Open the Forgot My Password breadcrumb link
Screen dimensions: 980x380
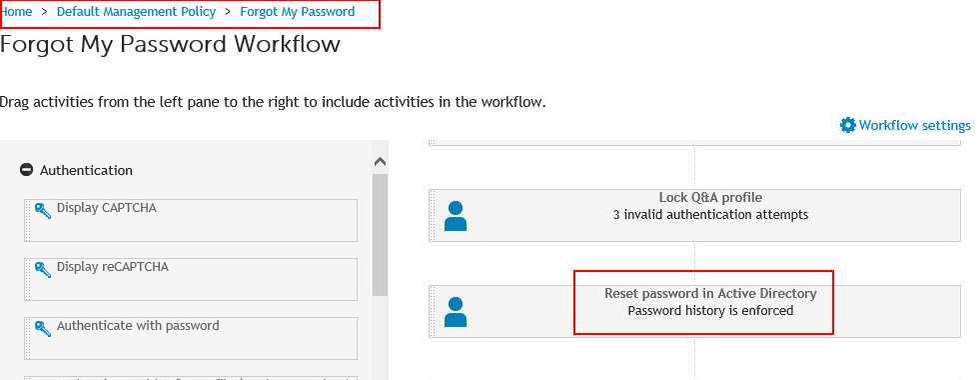pyautogui.click(x=298, y=11)
